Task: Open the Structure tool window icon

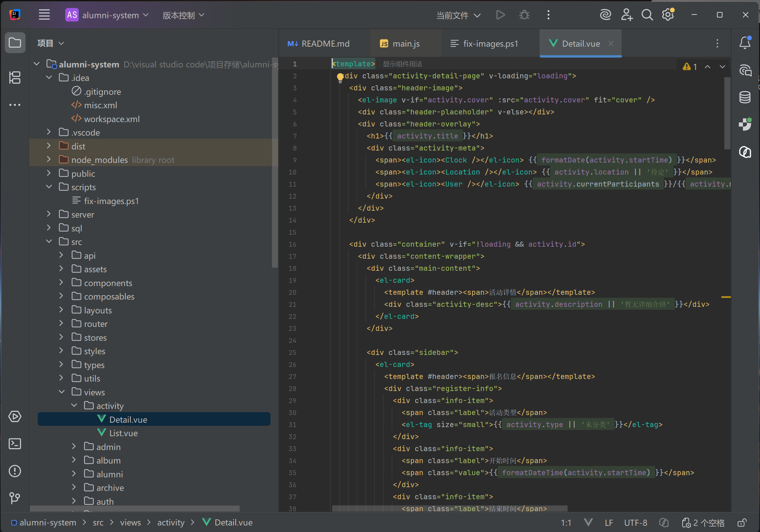Action: pos(15,77)
